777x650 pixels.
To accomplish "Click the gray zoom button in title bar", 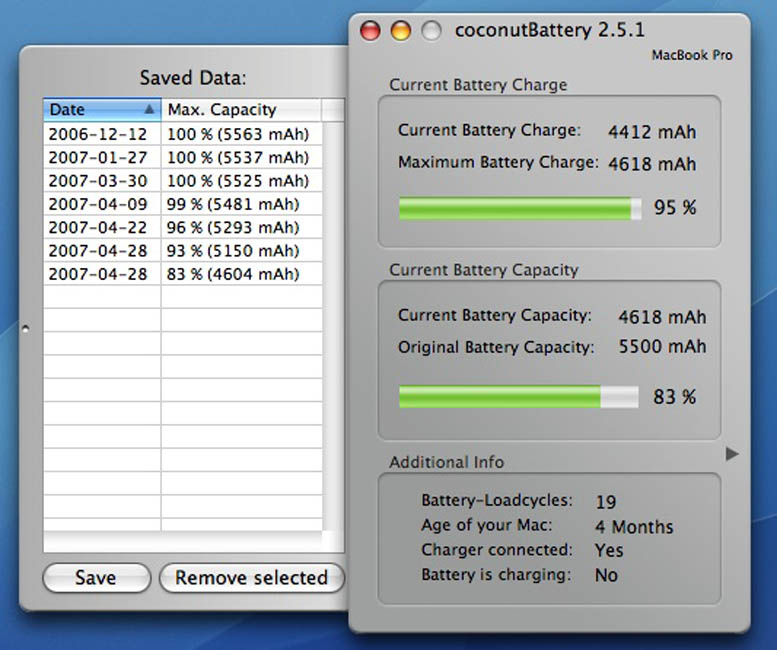I will coord(431,31).
